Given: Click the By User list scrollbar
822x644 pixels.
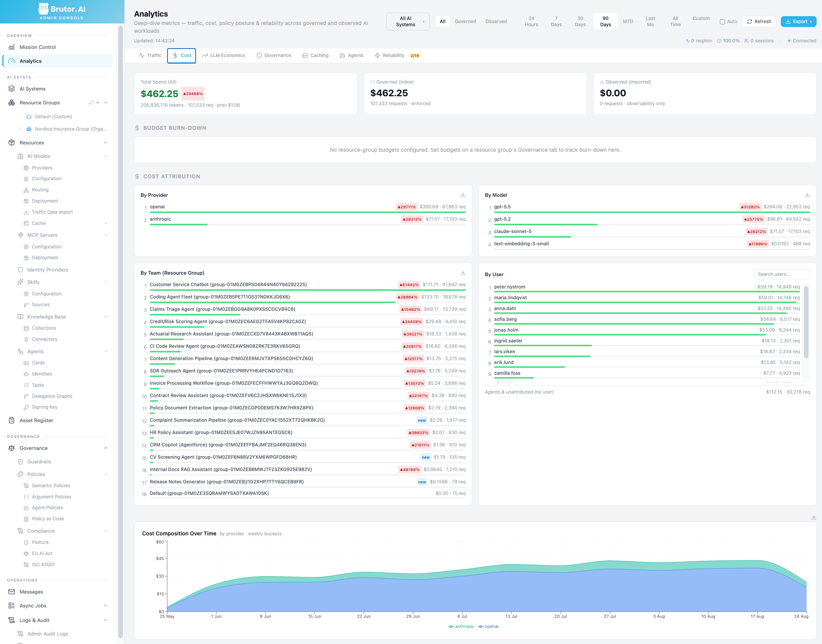Looking at the screenshot, I should click(x=806, y=322).
